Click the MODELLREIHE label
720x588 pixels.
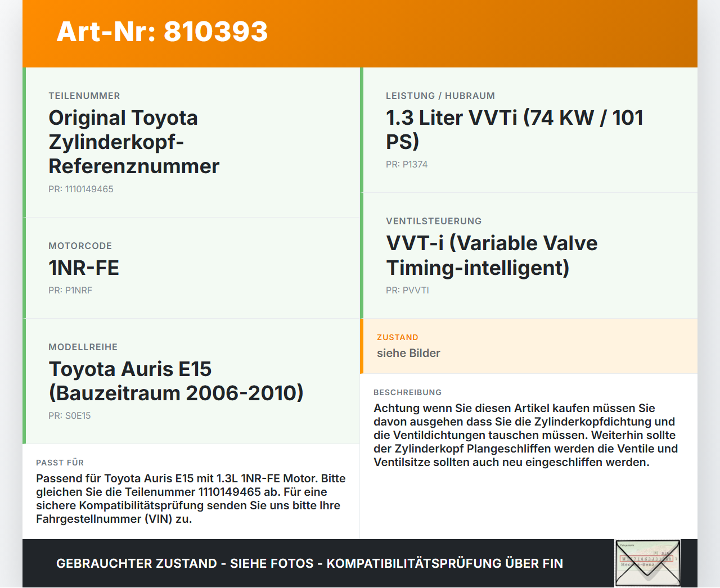[x=83, y=347]
